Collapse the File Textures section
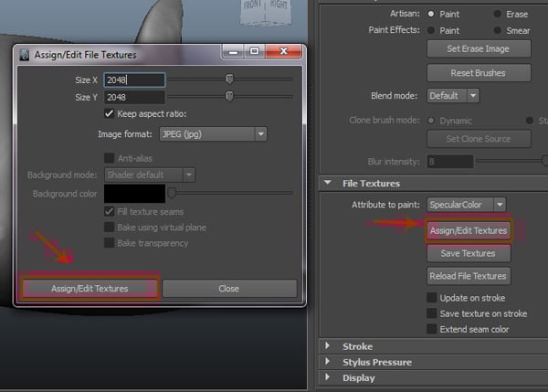The height and width of the screenshot is (392, 548). (329, 184)
